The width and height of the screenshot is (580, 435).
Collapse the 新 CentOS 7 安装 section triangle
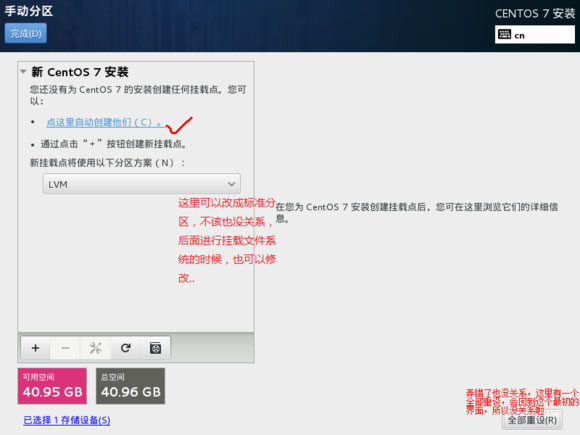23,71
